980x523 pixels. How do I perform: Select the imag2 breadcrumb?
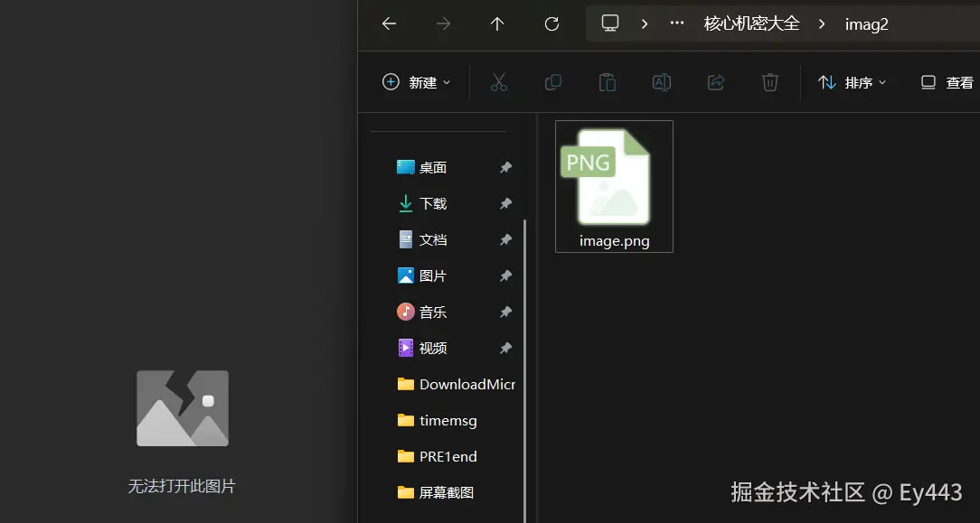coord(866,24)
